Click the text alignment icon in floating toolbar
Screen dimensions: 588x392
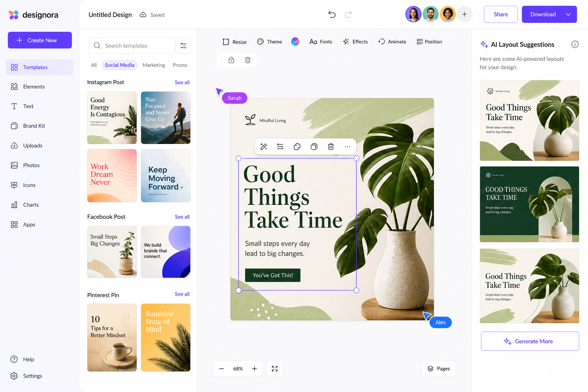click(280, 147)
